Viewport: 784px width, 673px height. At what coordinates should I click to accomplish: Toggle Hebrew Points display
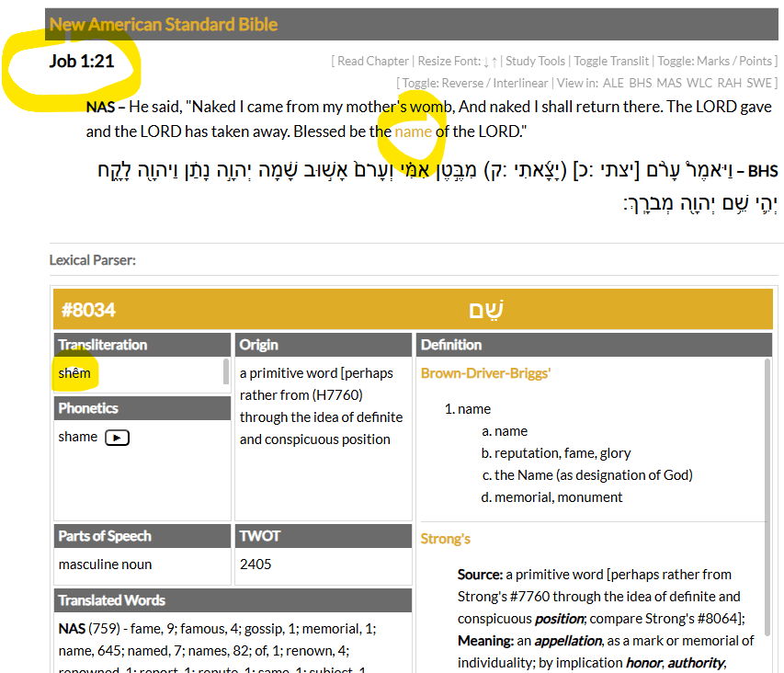[x=756, y=62]
